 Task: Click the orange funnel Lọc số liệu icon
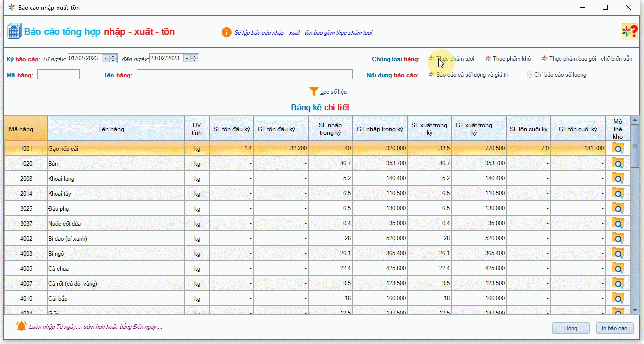pyautogui.click(x=314, y=92)
